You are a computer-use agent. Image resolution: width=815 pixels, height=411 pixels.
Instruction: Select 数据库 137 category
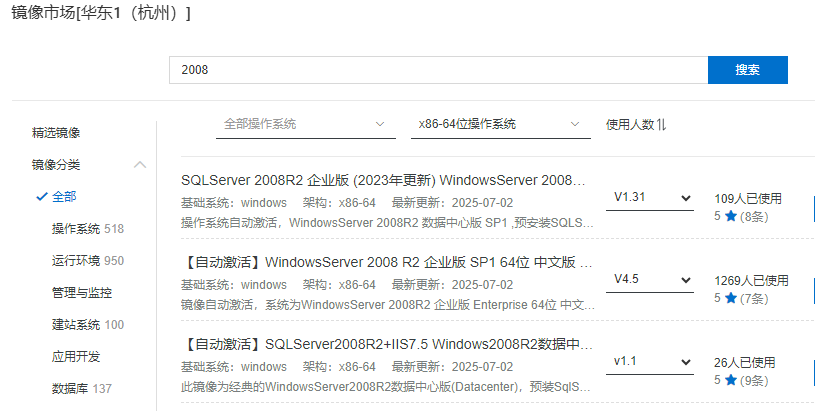[x=81, y=388]
